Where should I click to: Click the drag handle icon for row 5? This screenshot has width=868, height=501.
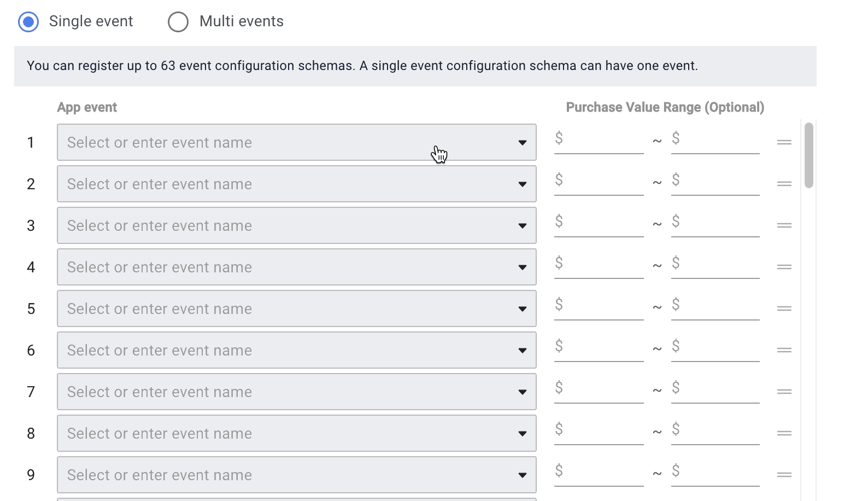click(x=784, y=308)
